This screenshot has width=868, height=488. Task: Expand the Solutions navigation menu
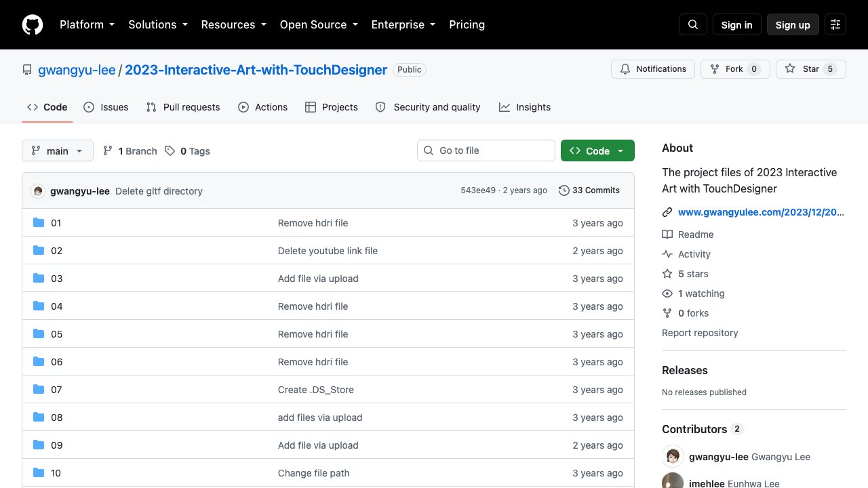[158, 25]
